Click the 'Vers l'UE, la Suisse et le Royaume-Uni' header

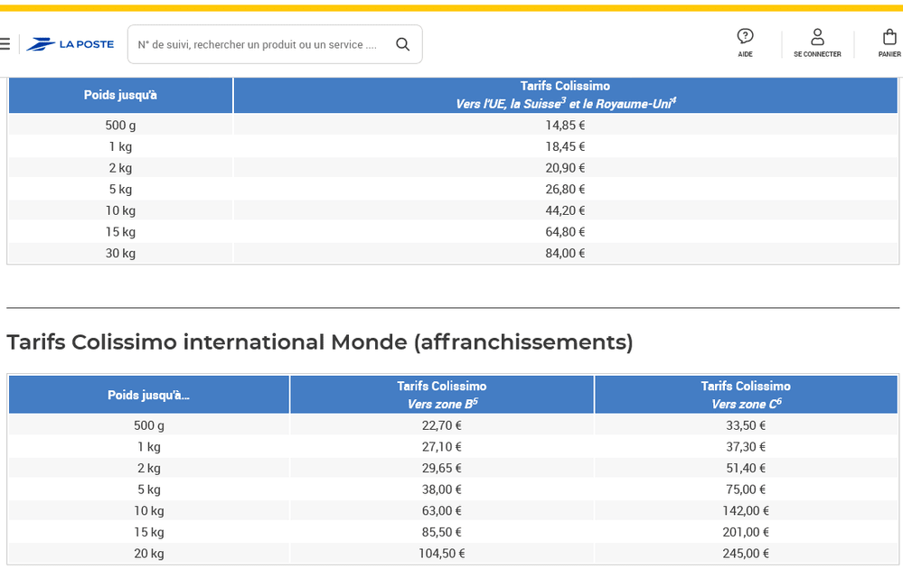(565, 95)
